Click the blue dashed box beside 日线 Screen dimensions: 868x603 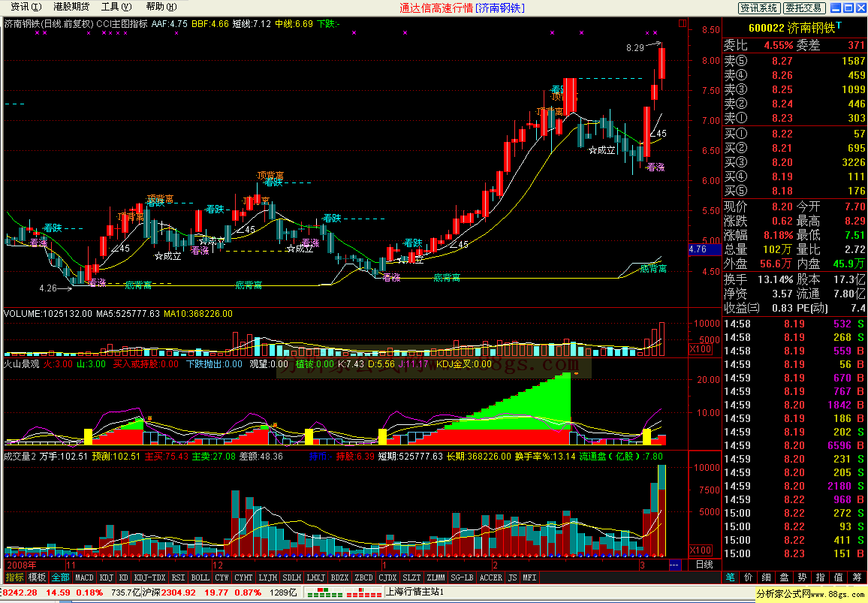pos(675,565)
